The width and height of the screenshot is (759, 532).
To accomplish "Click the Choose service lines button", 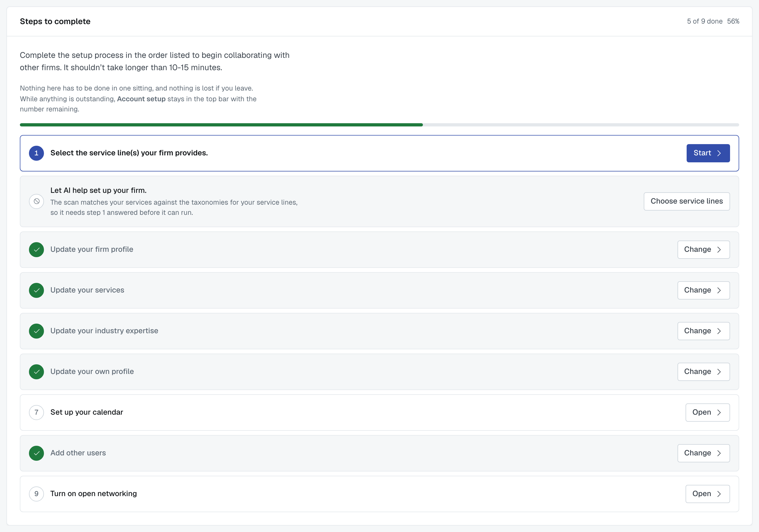I will [687, 201].
